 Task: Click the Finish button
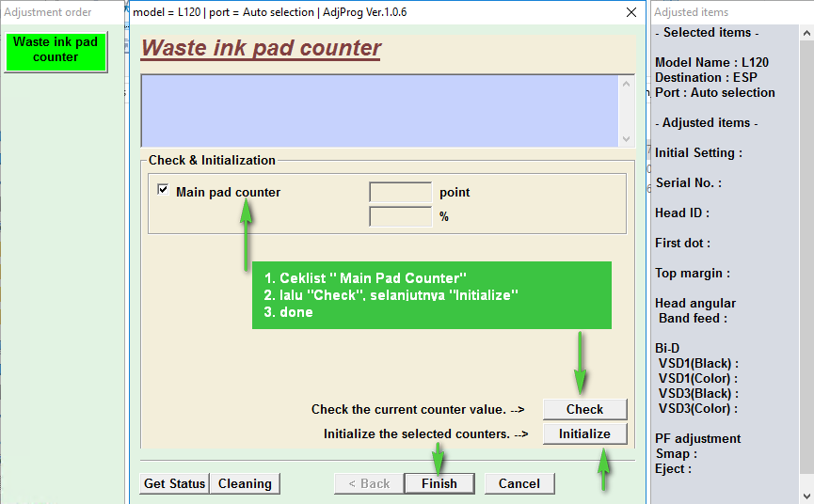coord(439,483)
